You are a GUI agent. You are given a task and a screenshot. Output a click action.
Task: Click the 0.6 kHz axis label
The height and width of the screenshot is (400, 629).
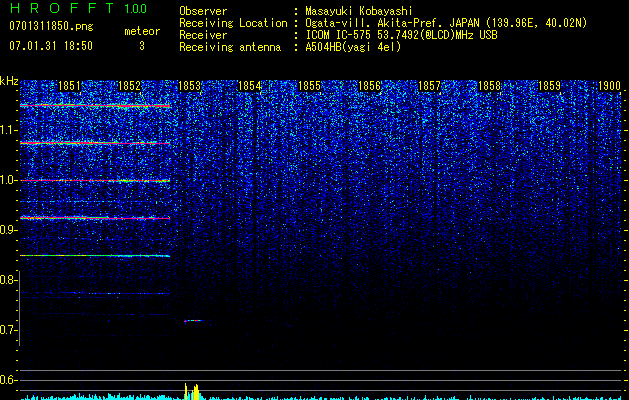click(9, 380)
